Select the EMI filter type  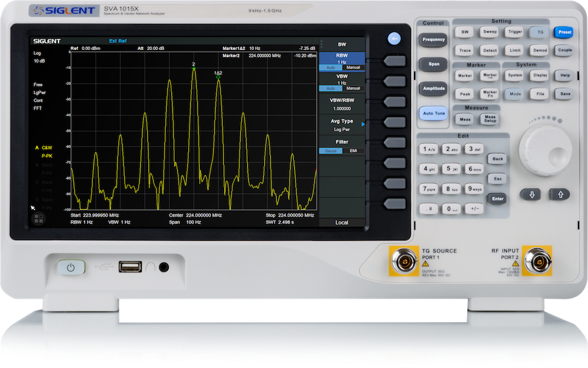click(x=353, y=151)
